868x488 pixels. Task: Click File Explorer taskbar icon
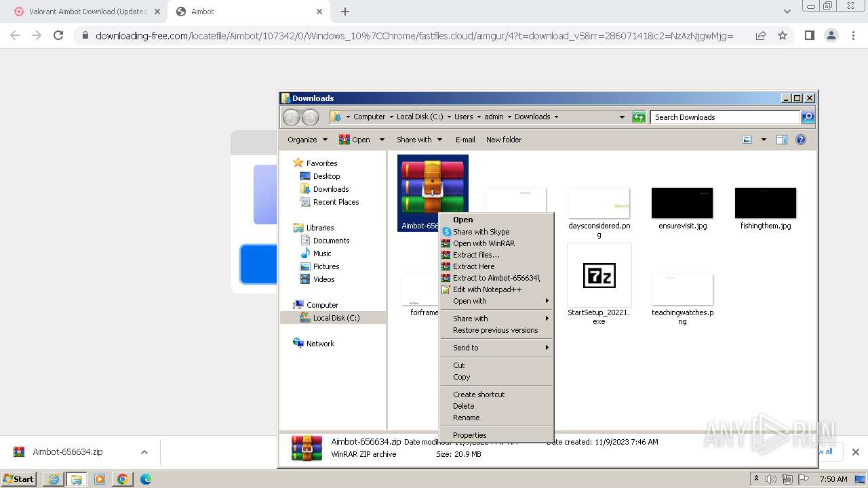tap(77, 479)
